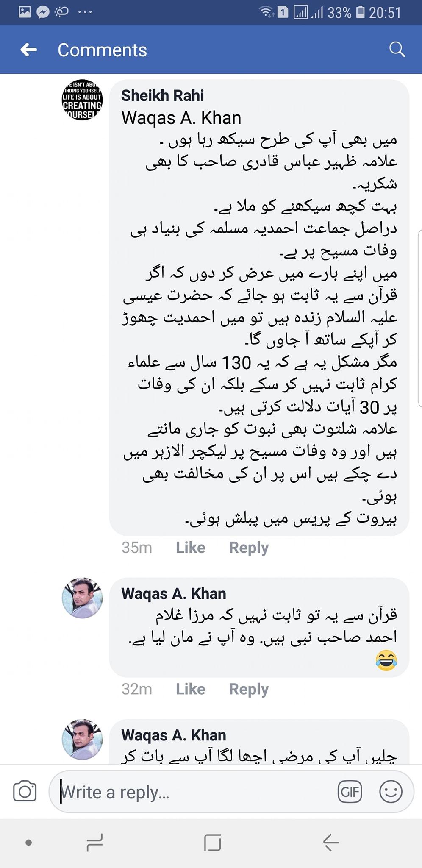
Task: Tap gallery notification icon in status bar
Action: click(x=25, y=11)
